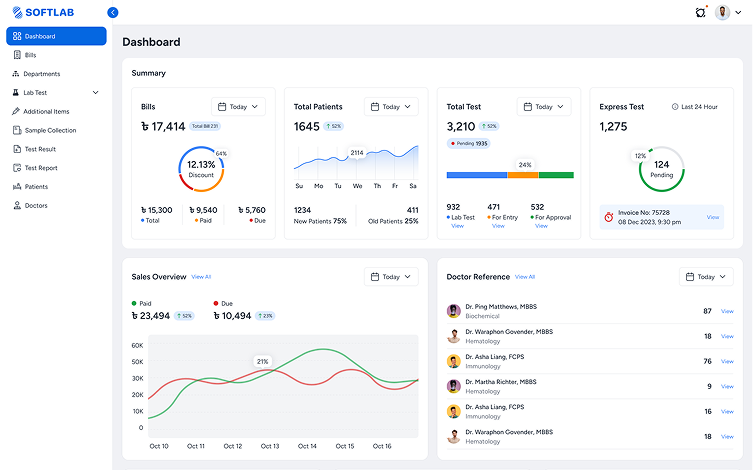Click View under Lab Test count
This screenshot has width=753, height=470.
coord(457,226)
